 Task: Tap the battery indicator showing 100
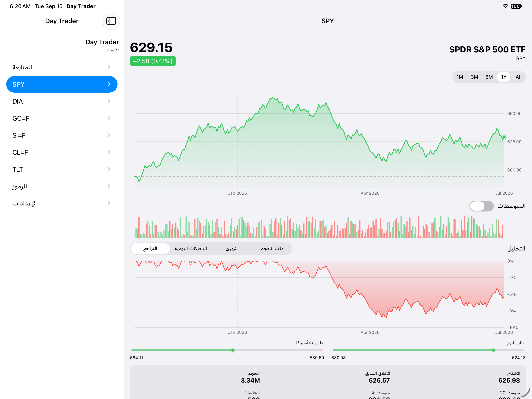click(516, 6)
